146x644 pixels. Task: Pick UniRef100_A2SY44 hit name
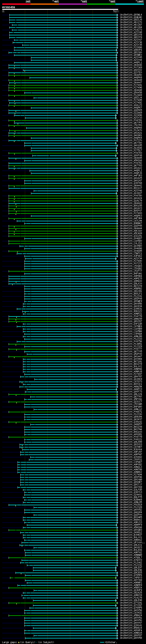(x=131, y=60)
